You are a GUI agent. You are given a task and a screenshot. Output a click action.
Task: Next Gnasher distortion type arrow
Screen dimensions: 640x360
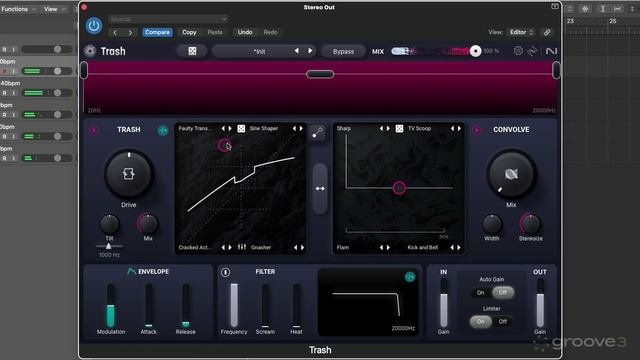click(302, 247)
